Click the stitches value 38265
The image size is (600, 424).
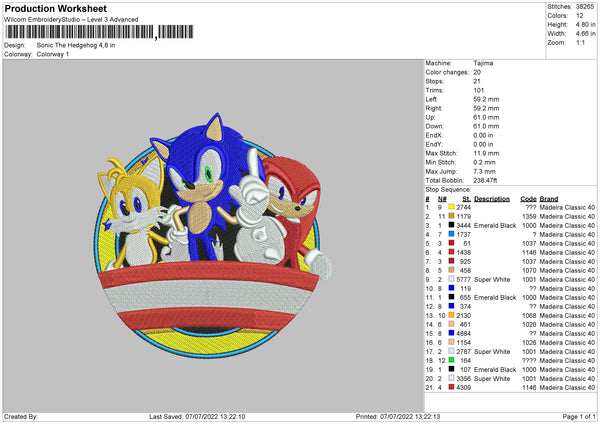pos(585,7)
